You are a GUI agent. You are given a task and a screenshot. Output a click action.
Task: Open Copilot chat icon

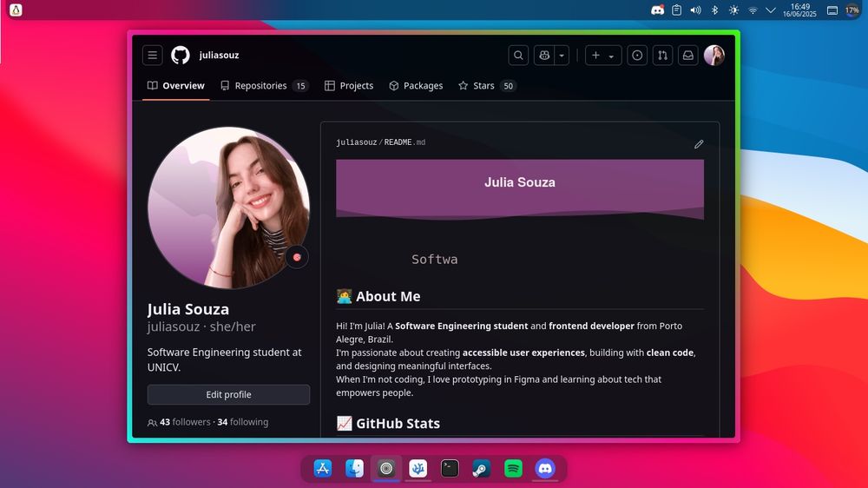point(544,56)
